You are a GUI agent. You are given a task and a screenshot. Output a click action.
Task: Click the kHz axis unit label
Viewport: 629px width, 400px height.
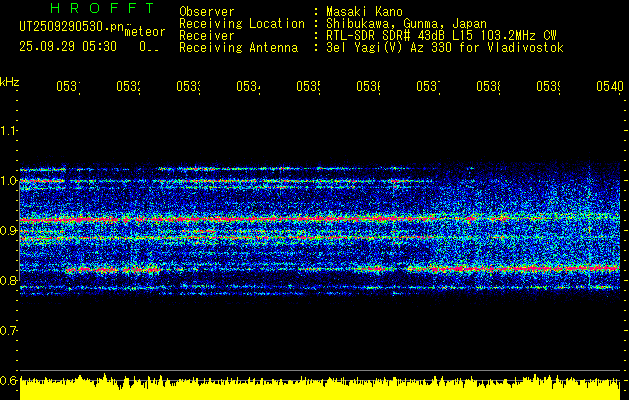9,82
